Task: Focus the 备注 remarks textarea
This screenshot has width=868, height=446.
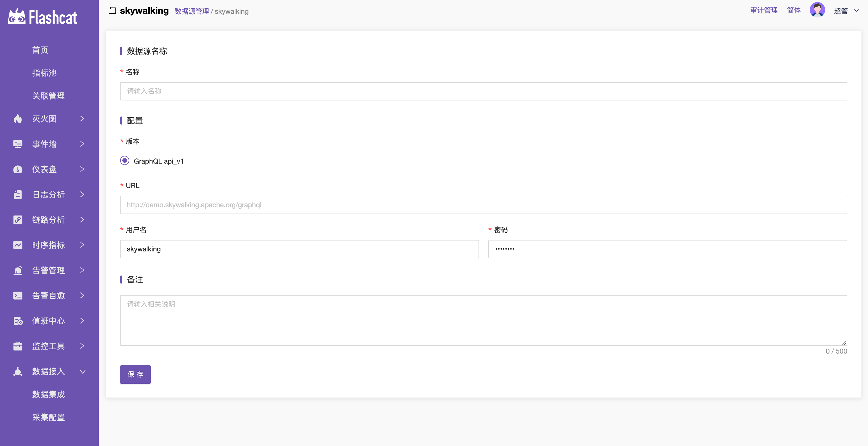Action: tap(483, 321)
